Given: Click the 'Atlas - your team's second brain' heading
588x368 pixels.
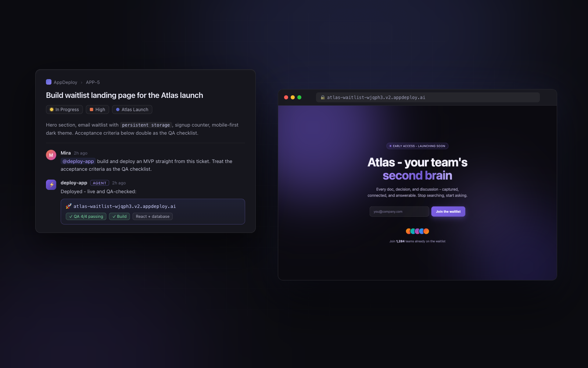Looking at the screenshot, I should (x=417, y=169).
